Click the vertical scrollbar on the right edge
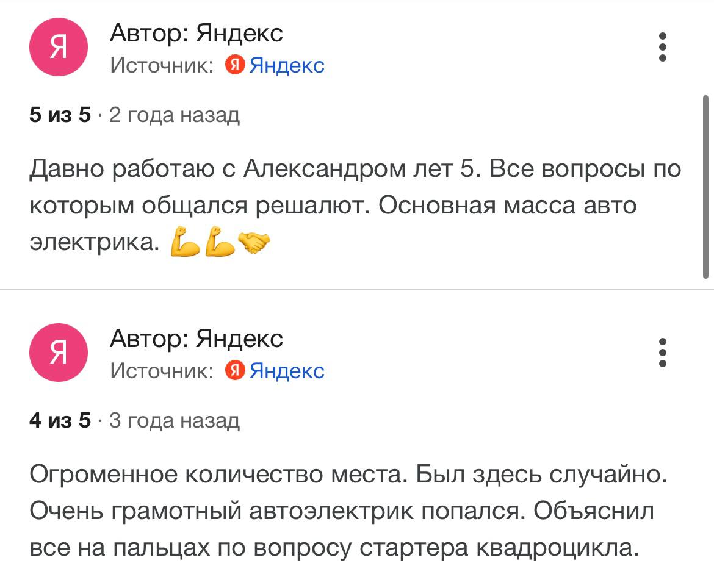 click(706, 186)
